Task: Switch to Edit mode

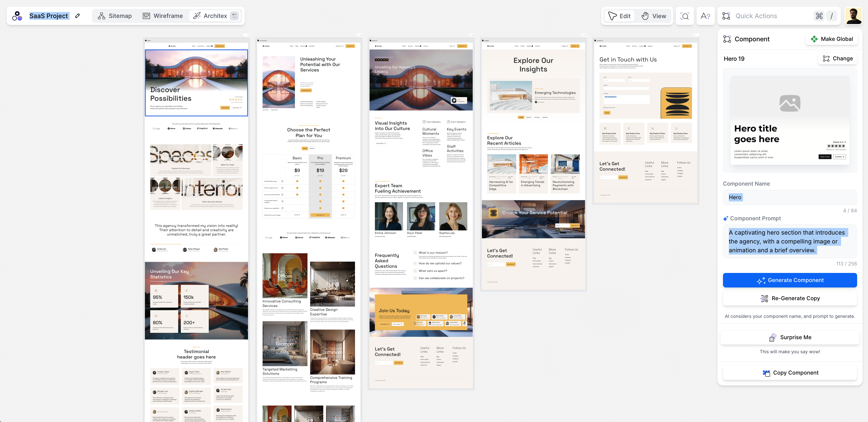Action: click(620, 16)
